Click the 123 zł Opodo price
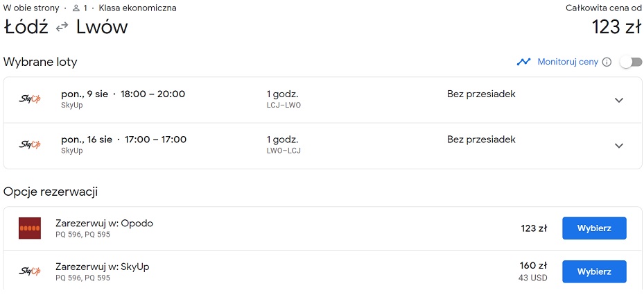Screen dimensions: 644x295 click(534, 228)
